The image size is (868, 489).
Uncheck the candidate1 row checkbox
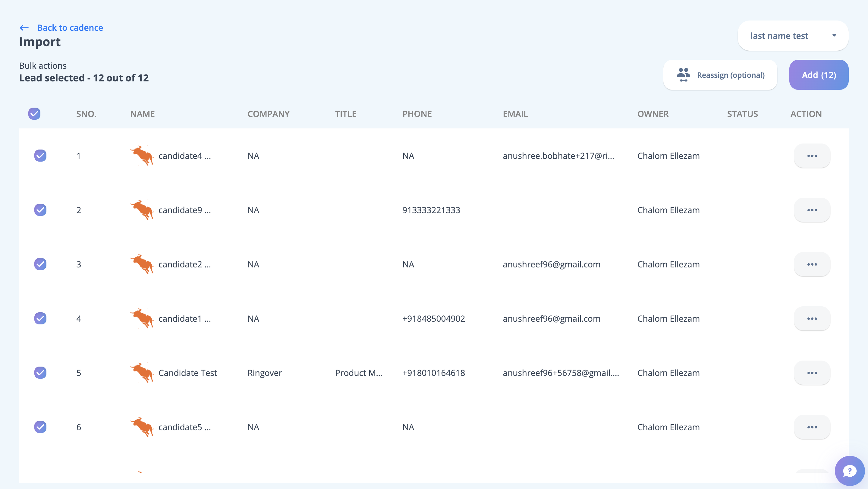click(x=40, y=318)
